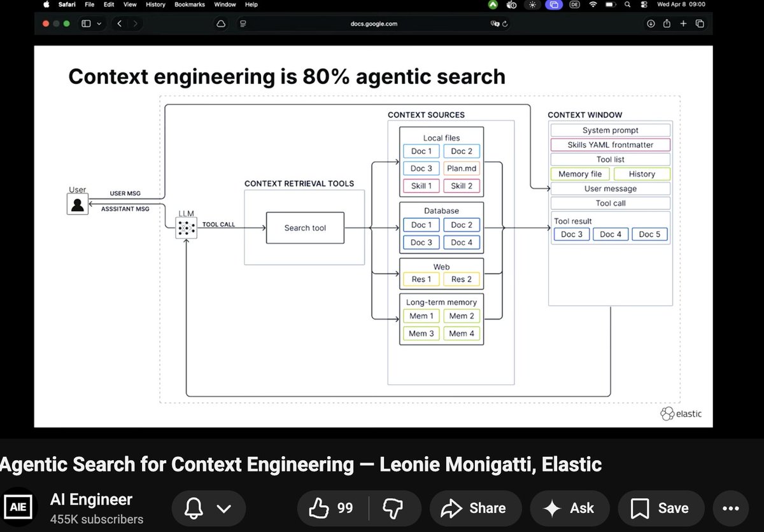Share the video

(x=476, y=508)
